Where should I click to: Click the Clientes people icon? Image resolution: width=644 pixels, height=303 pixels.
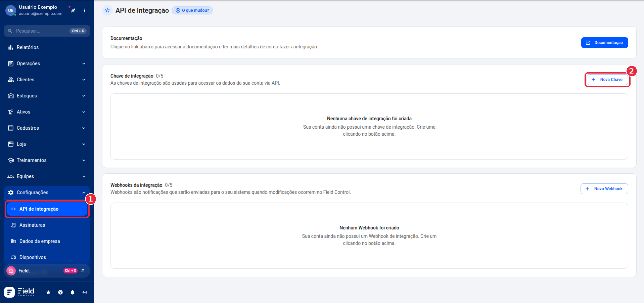[11, 80]
